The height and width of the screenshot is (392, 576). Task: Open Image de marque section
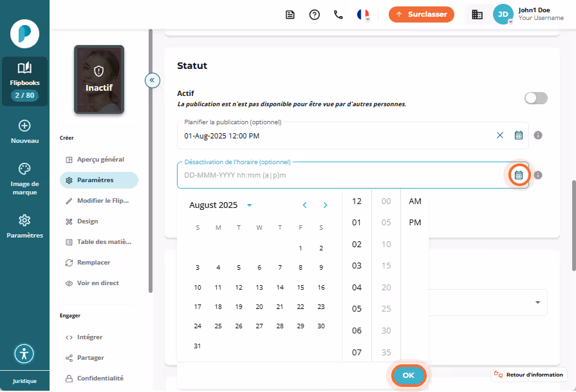(24, 179)
